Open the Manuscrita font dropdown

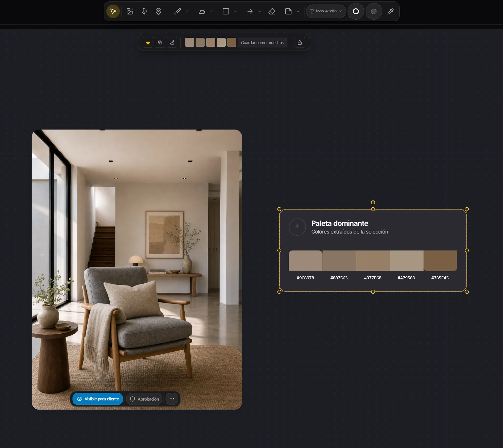click(x=326, y=11)
